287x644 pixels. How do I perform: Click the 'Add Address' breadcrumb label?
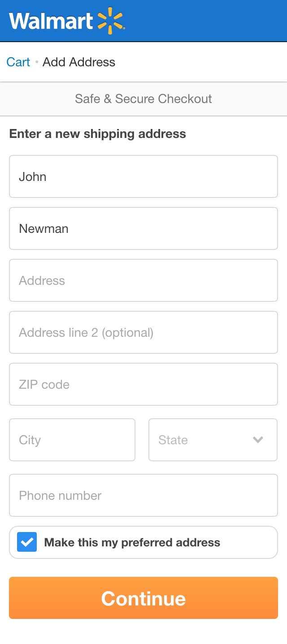(78, 62)
